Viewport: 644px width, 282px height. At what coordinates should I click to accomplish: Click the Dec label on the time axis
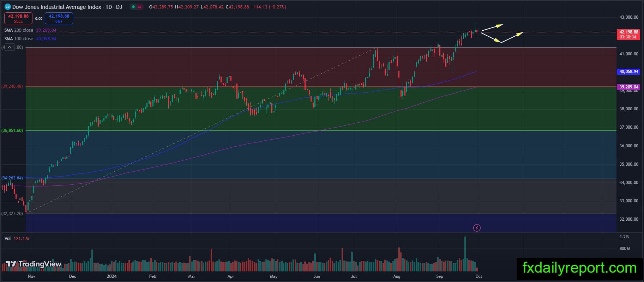tap(73, 276)
